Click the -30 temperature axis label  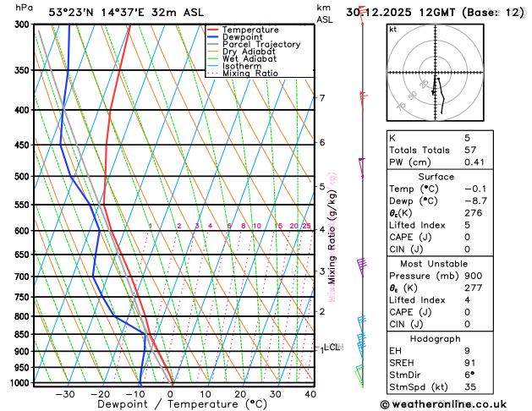click(x=65, y=394)
